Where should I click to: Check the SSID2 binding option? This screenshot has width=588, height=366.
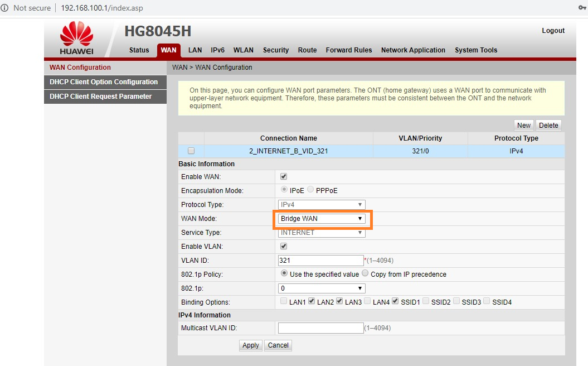[x=426, y=301]
